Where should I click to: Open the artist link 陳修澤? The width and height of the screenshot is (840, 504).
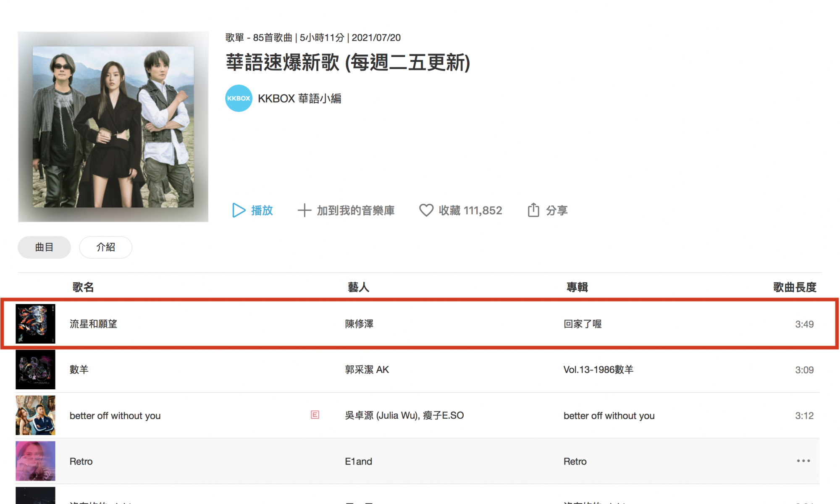(359, 324)
